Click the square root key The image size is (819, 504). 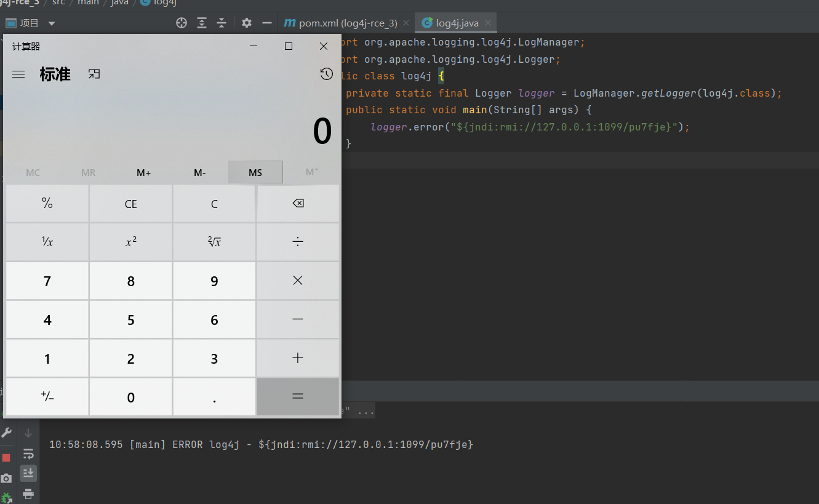click(x=214, y=242)
